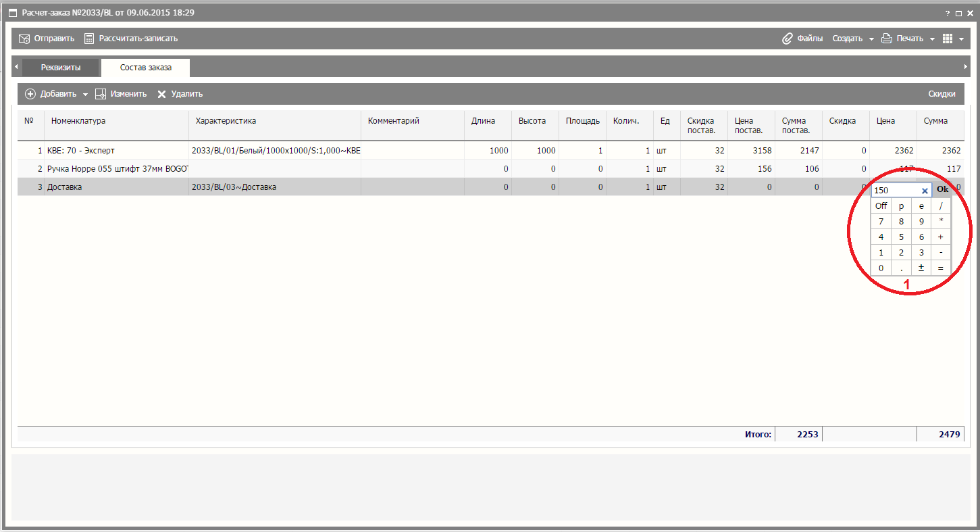980x532 pixels.
Task: Open the help question mark in title bar
Action: point(948,13)
